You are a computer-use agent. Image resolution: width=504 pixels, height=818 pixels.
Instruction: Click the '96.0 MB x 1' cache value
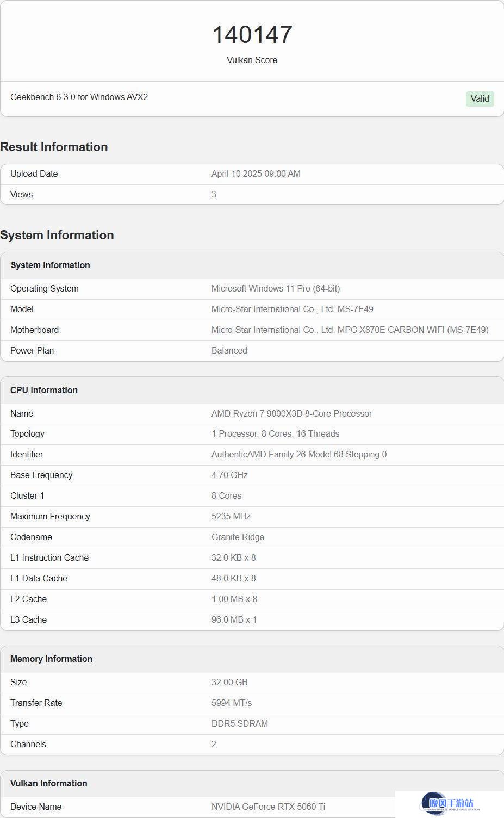point(234,620)
